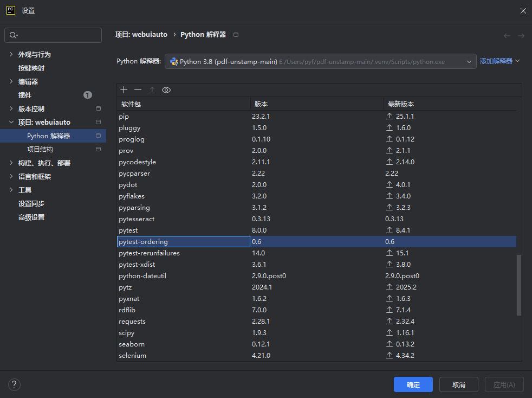Click upgrade arrow for pydot 4.0.1
Screen dimensions: 532x398
click(390, 185)
